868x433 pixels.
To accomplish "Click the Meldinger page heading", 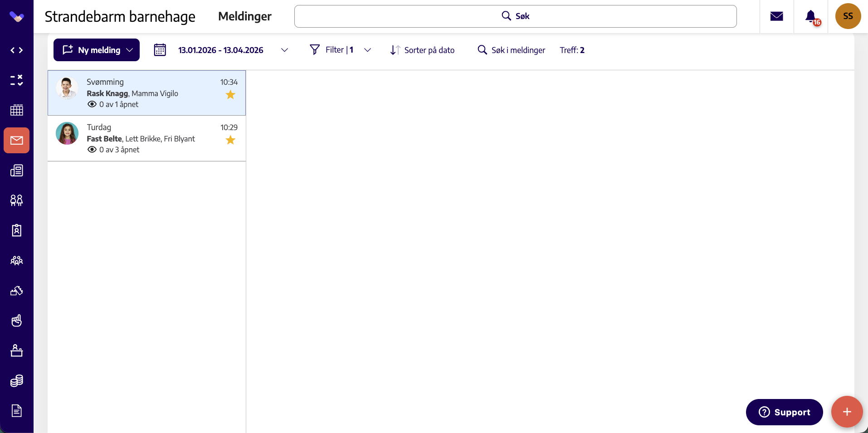I will (x=245, y=16).
